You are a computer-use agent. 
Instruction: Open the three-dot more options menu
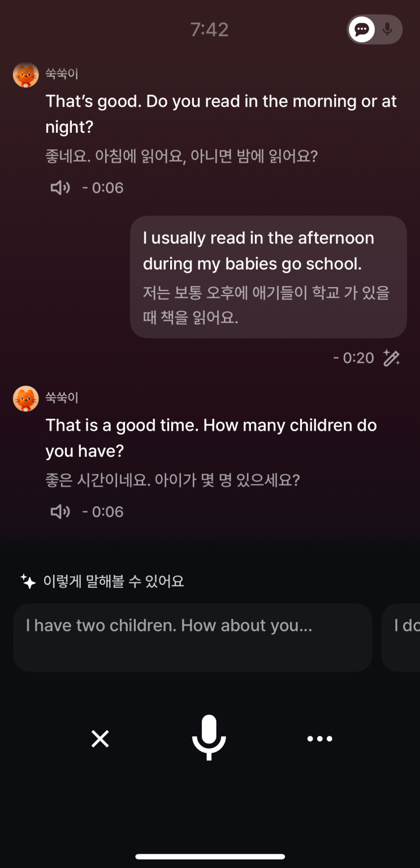pos(319,739)
